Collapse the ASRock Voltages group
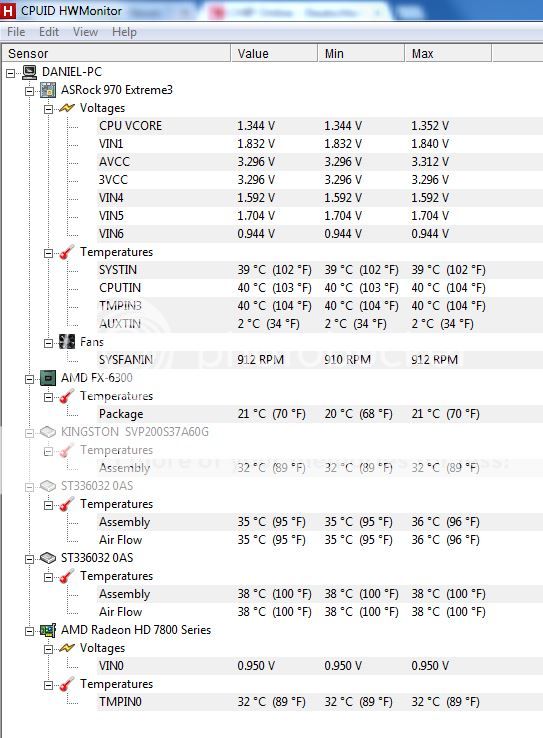Image resolution: width=543 pixels, height=738 pixels. 48,109
